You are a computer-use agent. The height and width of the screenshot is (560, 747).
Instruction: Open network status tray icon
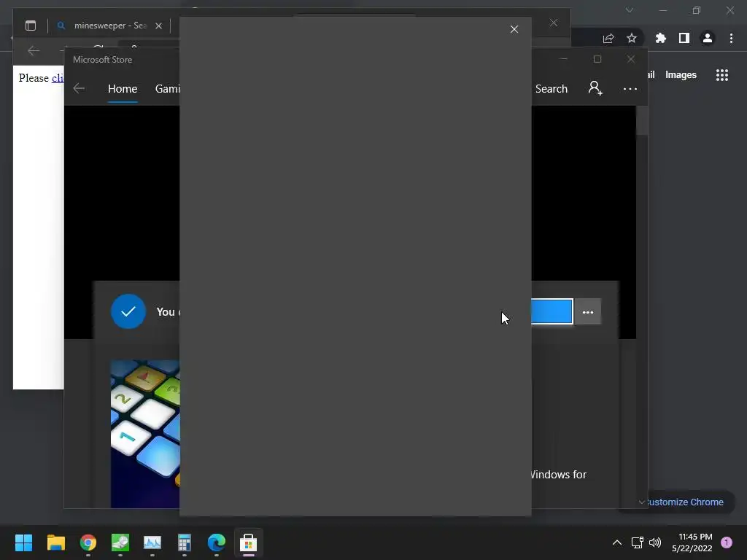tap(637, 542)
